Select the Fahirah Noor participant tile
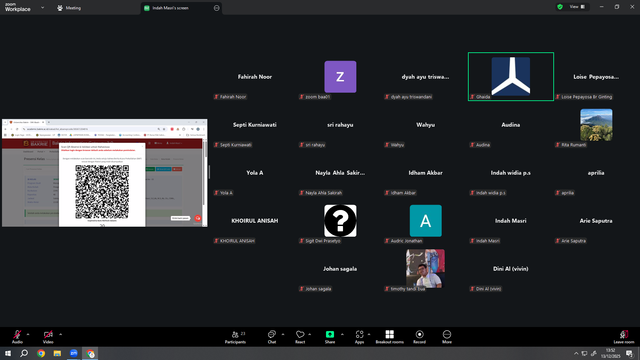 255,77
